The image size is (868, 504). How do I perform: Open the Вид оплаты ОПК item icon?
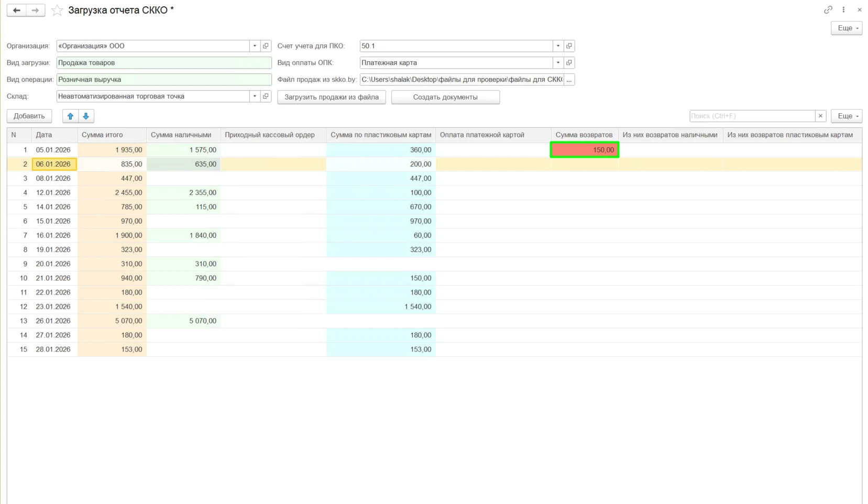tap(569, 63)
